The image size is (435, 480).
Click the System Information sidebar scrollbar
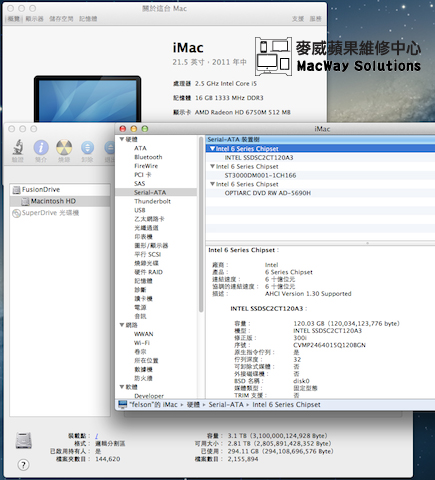[201, 225]
